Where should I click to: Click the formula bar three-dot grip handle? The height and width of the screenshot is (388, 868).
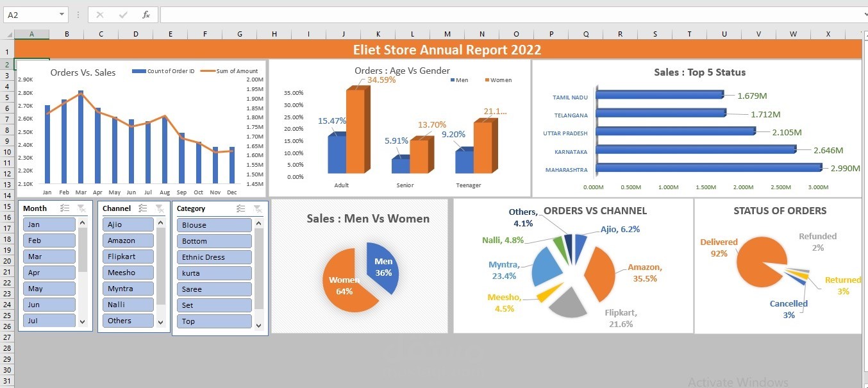(x=78, y=15)
